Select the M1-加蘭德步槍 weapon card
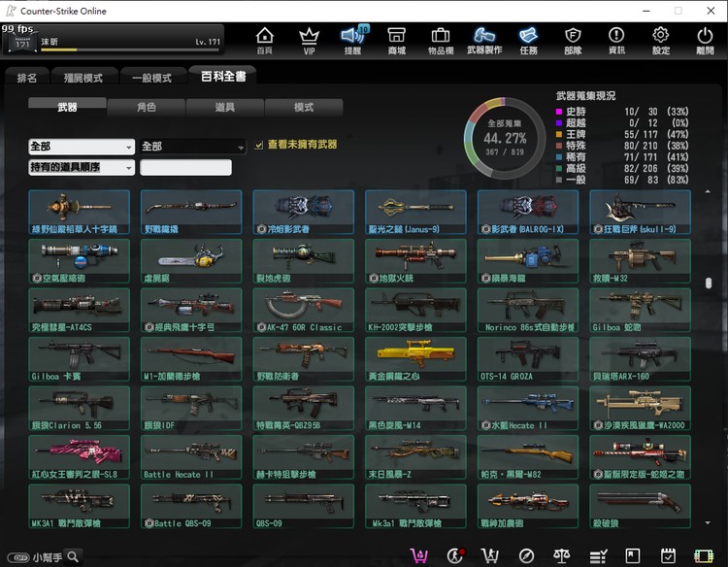 pos(191,359)
